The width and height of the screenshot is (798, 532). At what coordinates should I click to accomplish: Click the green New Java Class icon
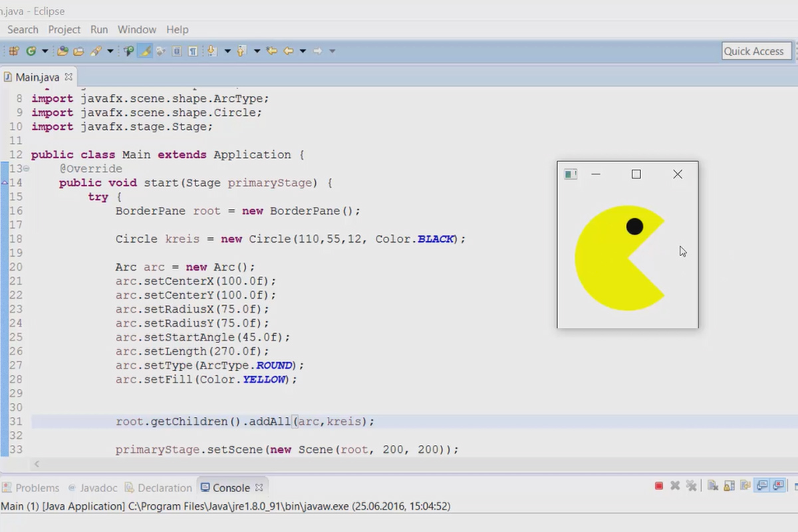[x=30, y=51]
